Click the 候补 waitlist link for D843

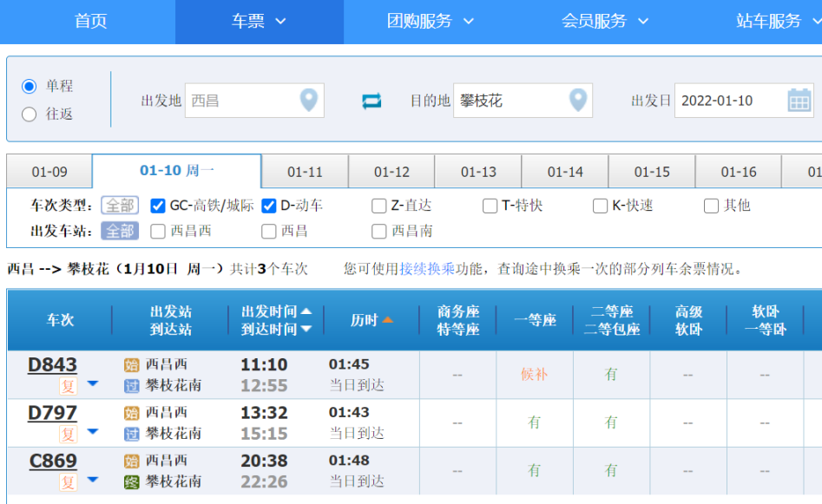(534, 375)
